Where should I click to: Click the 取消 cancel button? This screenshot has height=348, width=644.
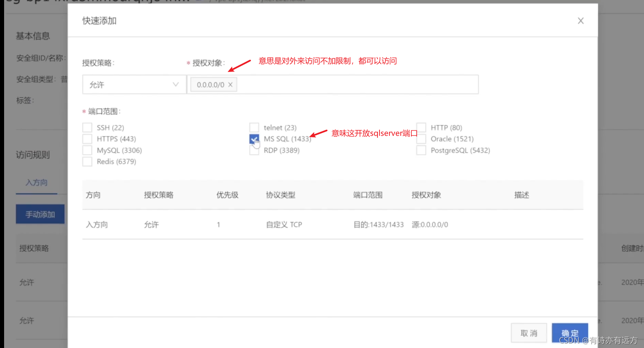point(529,333)
